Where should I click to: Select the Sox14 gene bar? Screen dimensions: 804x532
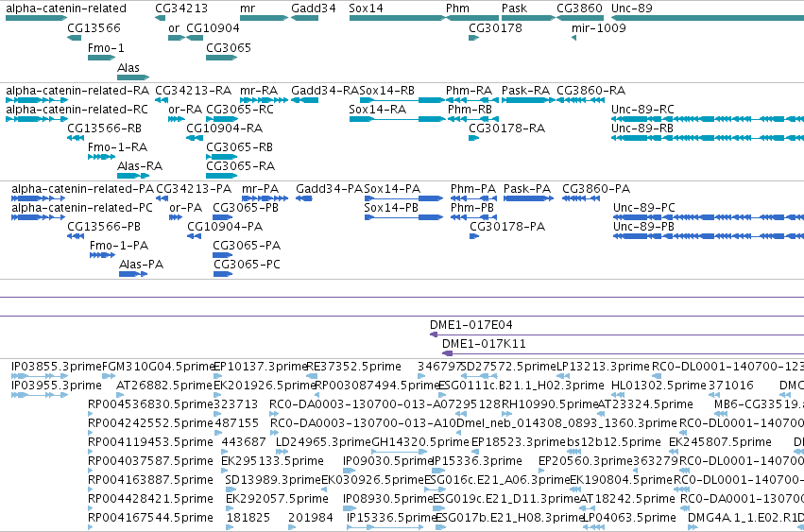pyautogui.click(x=398, y=18)
